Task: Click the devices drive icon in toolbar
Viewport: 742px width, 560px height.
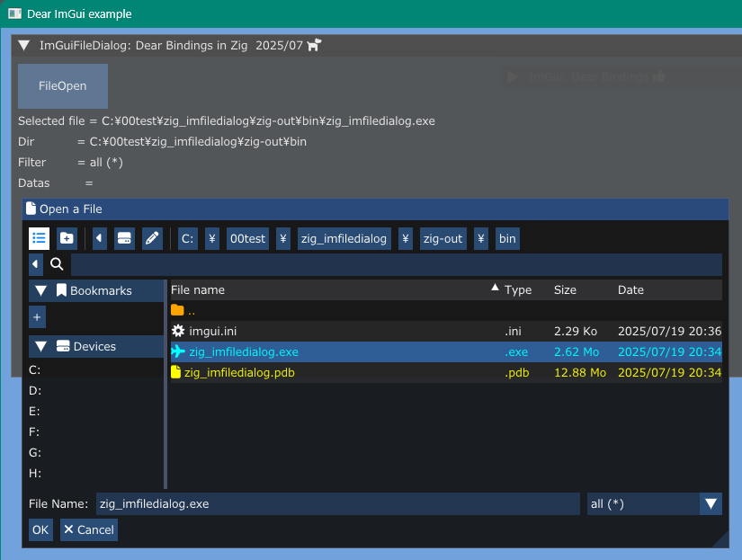Action: [x=124, y=238]
